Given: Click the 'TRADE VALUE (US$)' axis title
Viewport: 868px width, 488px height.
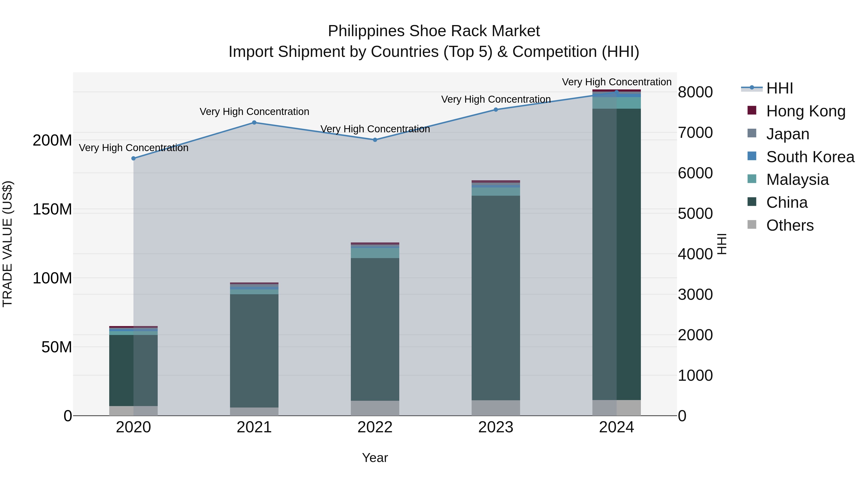Looking at the screenshot, I should point(7,244).
